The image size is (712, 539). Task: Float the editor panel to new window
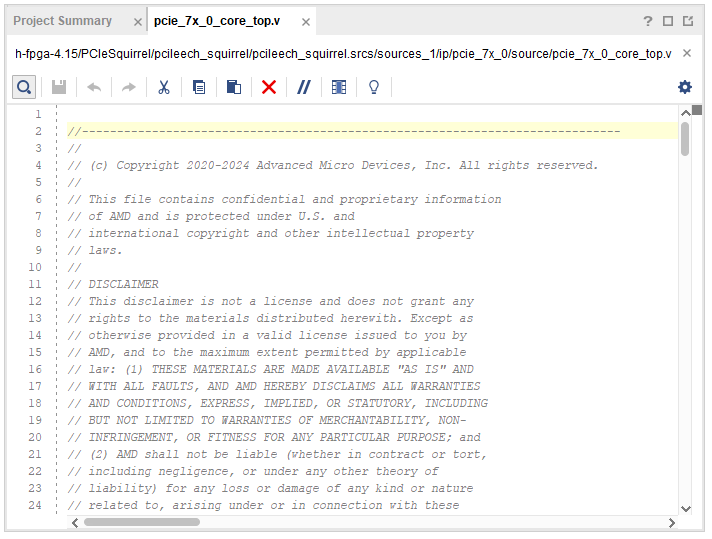(x=688, y=21)
